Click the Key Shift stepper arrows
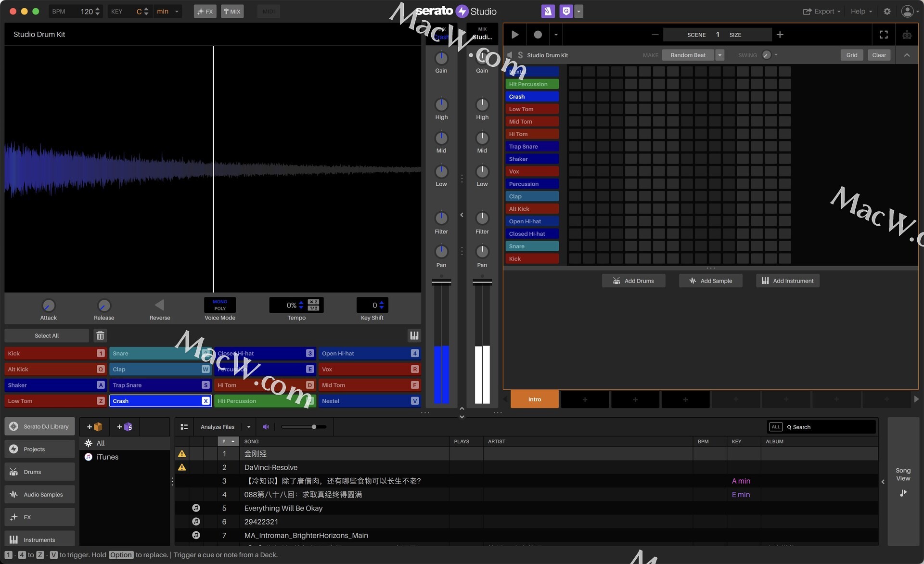The width and height of the screenshot is (924, 564). tap(382, 305)
